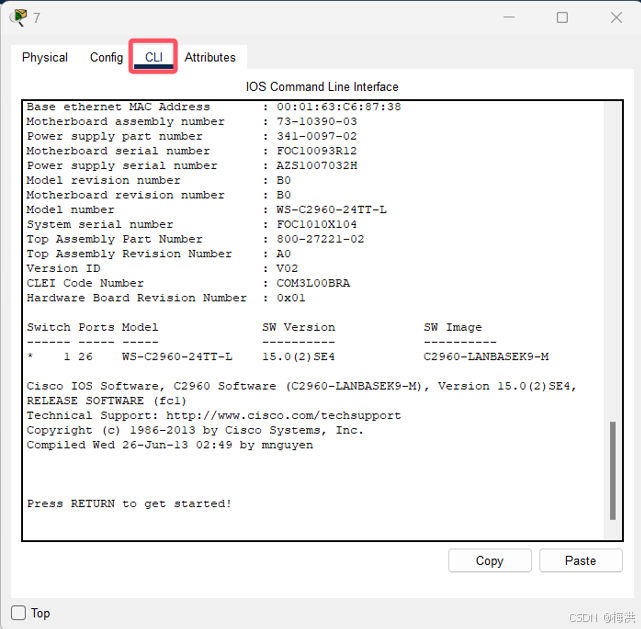Open the Physical tab
Viewport: 641px width, 629px height.
(x=45, y=57)
